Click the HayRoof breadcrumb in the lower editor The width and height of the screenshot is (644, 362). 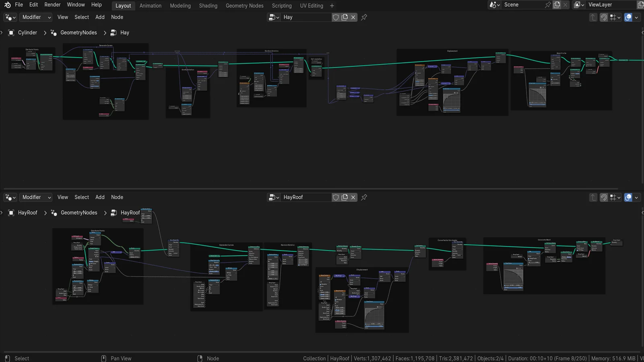[x=27, y=212]
